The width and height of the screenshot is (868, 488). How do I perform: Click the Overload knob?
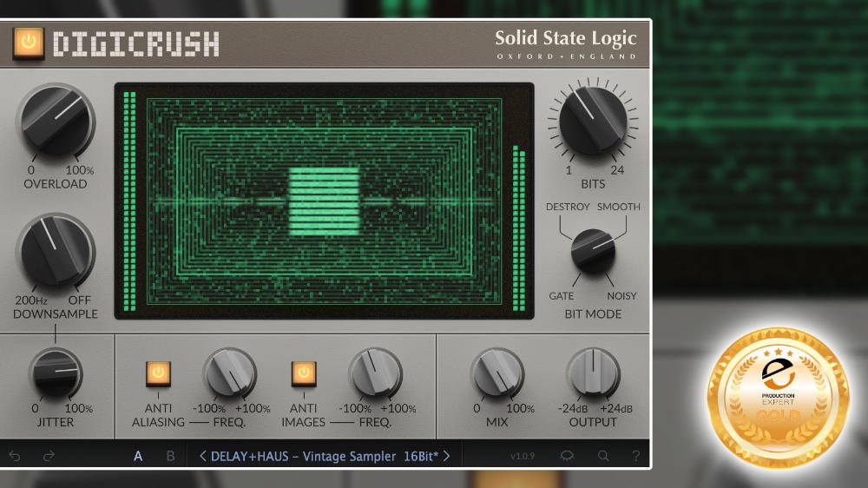point(56,122)
